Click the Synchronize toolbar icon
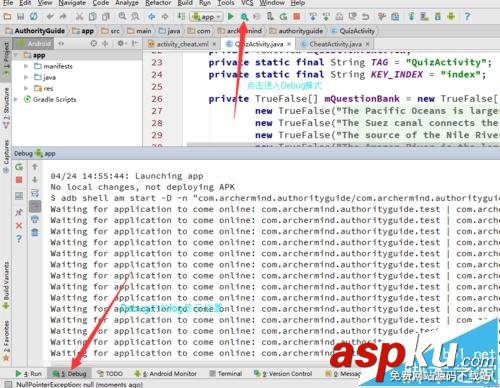Image resolution: width=500 pixels, height=388 pixels. (33, 16)
